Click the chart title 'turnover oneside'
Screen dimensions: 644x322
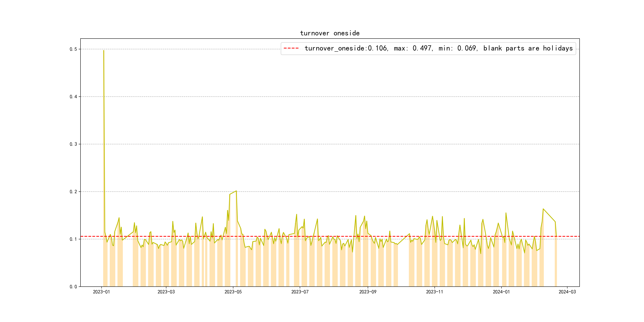330,33
